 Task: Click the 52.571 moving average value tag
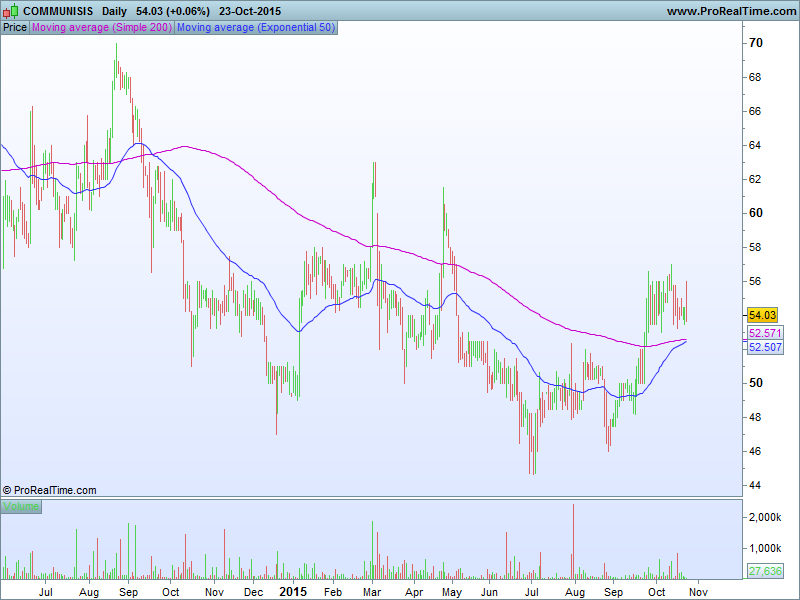(x=764, y=333)
